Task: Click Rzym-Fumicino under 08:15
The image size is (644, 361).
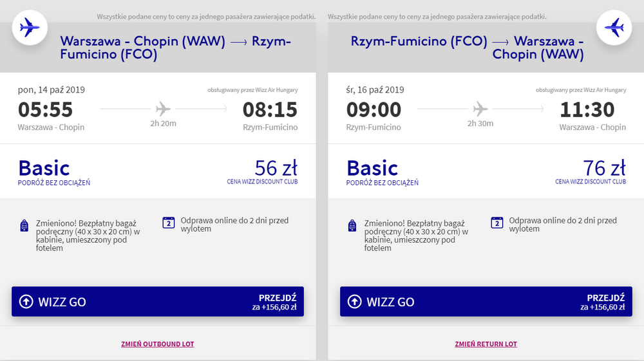Action: click(x=270, y=127)
